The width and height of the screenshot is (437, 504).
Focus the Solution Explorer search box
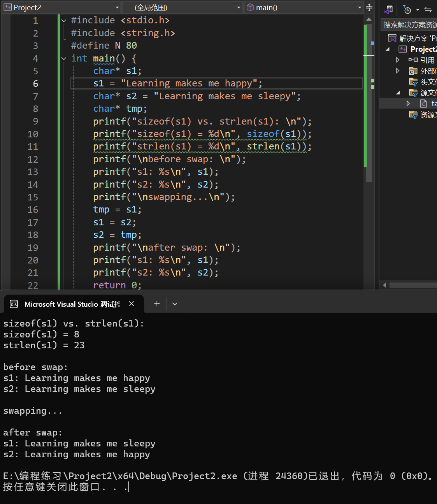point(409,25)
